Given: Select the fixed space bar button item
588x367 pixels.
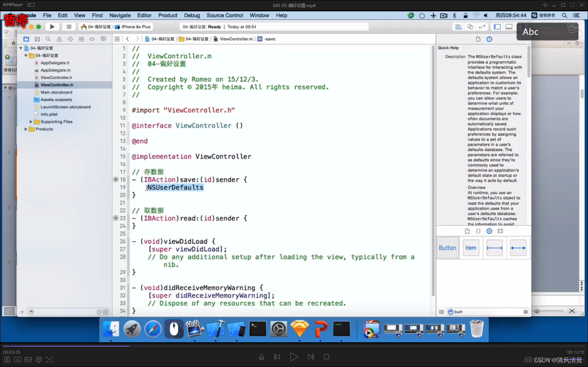Looking at the screenshot, I should (494, 248).
